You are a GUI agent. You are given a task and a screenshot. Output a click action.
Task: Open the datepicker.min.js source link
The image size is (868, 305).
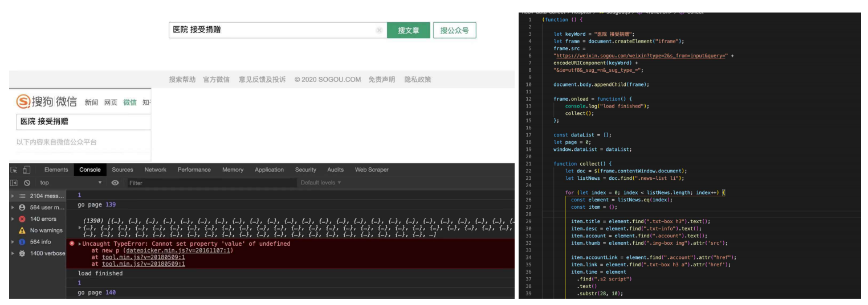point(179,250)
